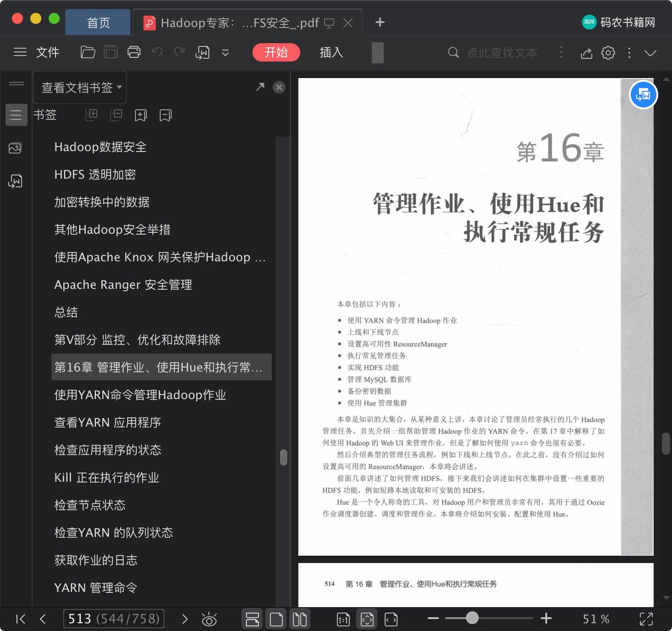Collapse all bookmarks icon
The width and height of the screenshot is (672, 631).
pyautogui.click(x=116, y=115)
